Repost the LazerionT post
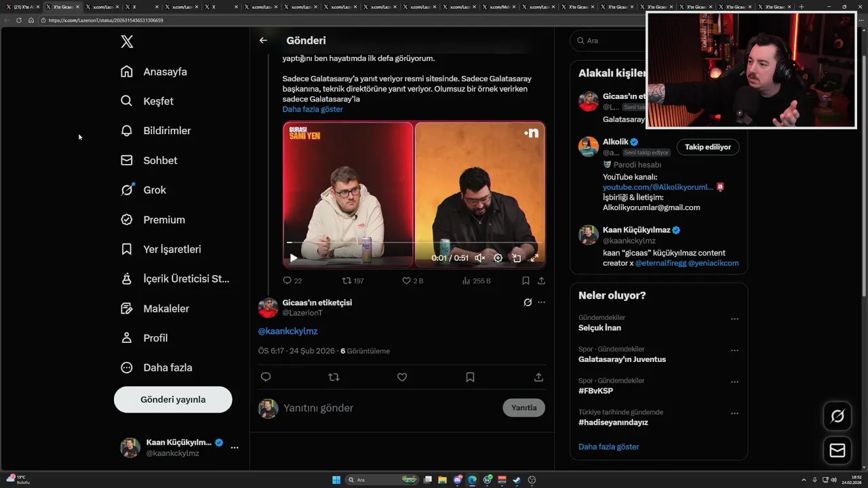The image size is (868, 488). click(334, 377)
